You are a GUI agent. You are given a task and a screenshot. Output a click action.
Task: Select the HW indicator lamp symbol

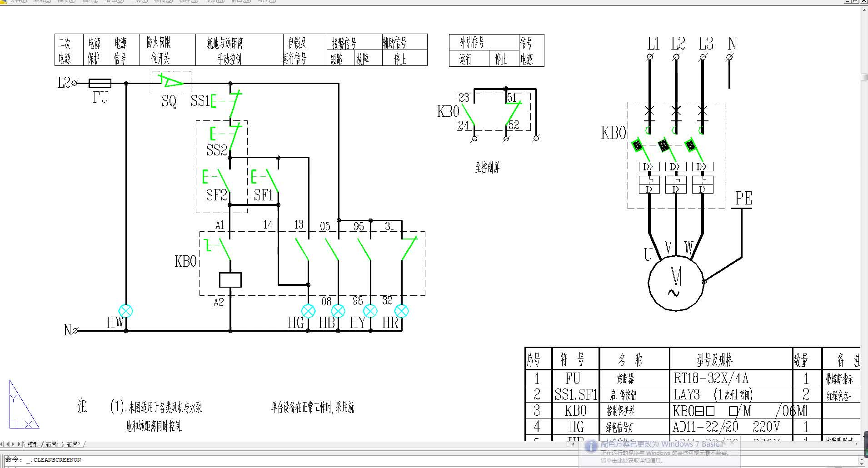point(125,311)
